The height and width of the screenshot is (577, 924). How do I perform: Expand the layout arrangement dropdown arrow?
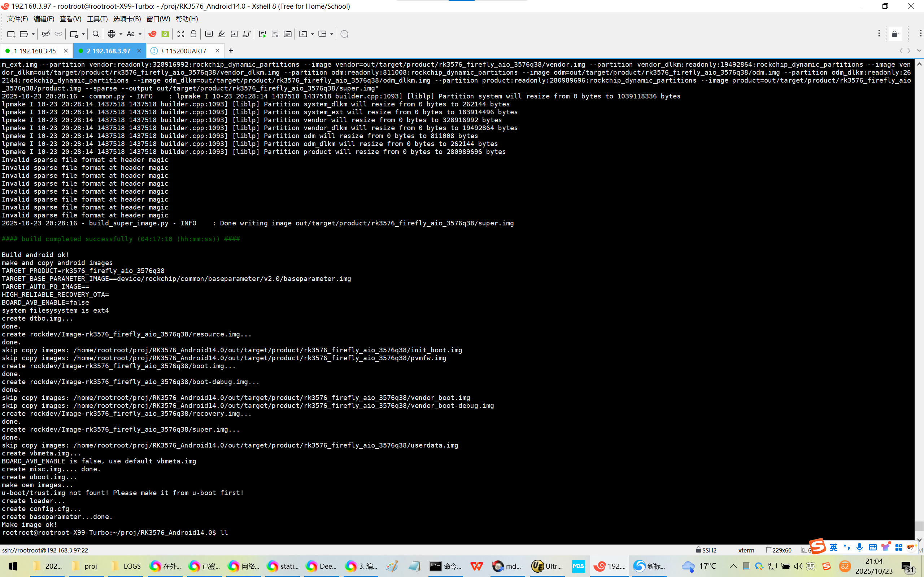[x=331, y=34]
